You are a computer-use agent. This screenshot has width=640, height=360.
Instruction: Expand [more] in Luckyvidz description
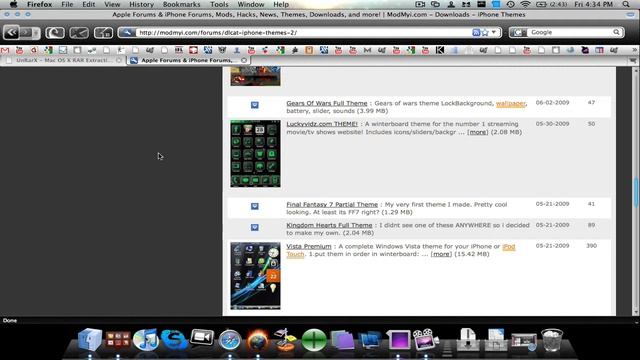coord(478,132)
